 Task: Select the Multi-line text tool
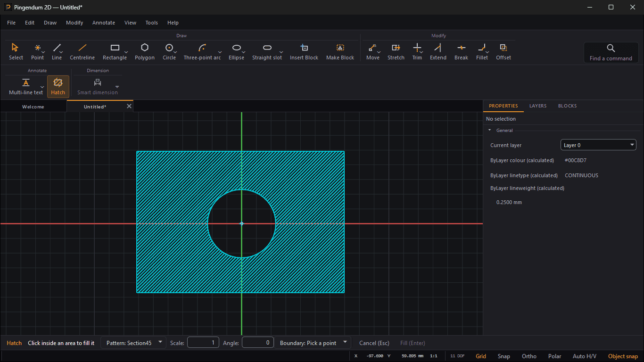click(26, 87)
